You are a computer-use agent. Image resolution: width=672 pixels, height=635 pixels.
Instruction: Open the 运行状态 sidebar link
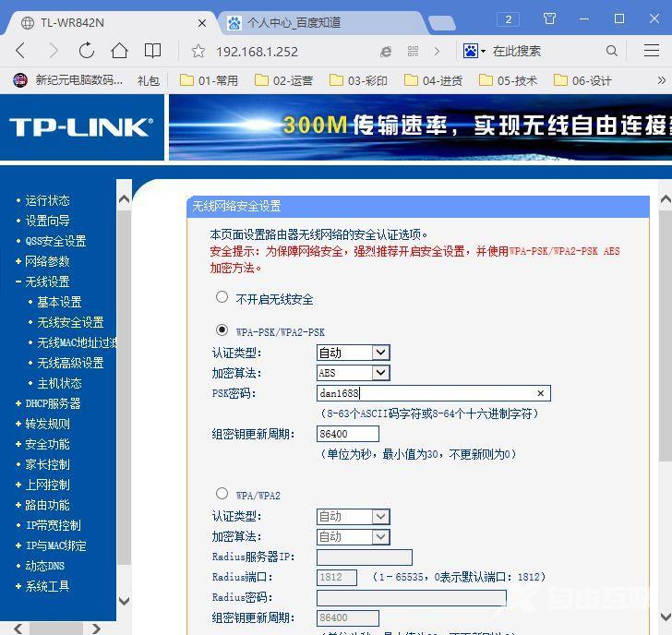click(47, 200)
